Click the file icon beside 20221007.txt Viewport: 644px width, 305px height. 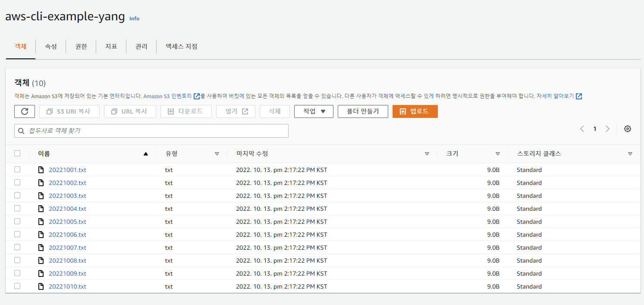[x=41, y=248]
